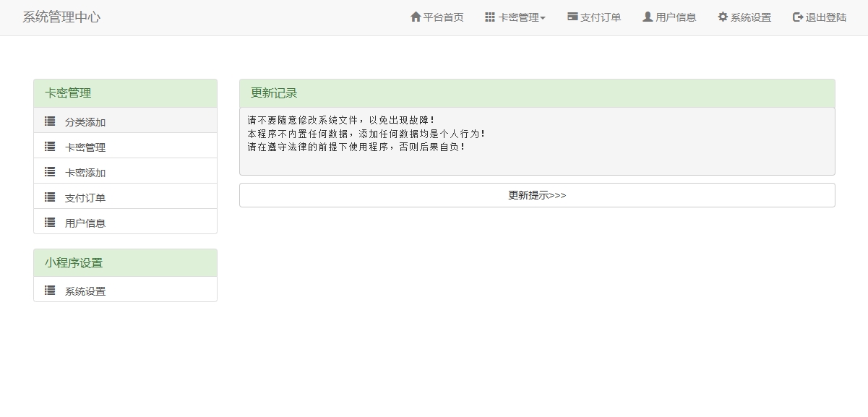Screen dimensions: 868x417
Task: Click the home icon beside 平台首页
Action: pos(416,17)
